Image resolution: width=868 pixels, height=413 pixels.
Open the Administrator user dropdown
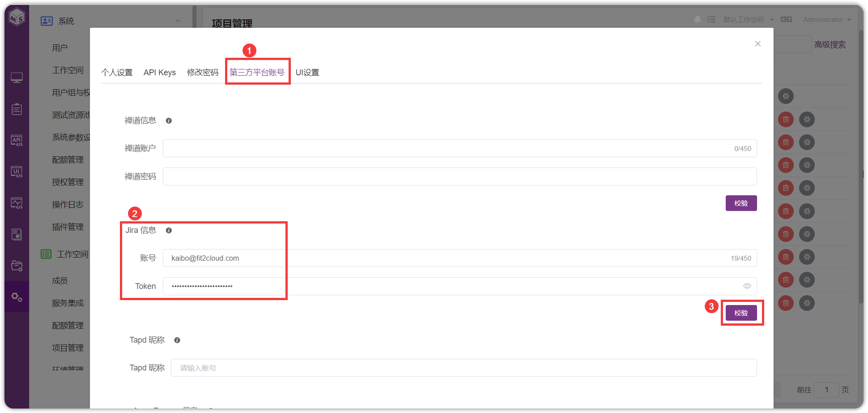[827, 20]
